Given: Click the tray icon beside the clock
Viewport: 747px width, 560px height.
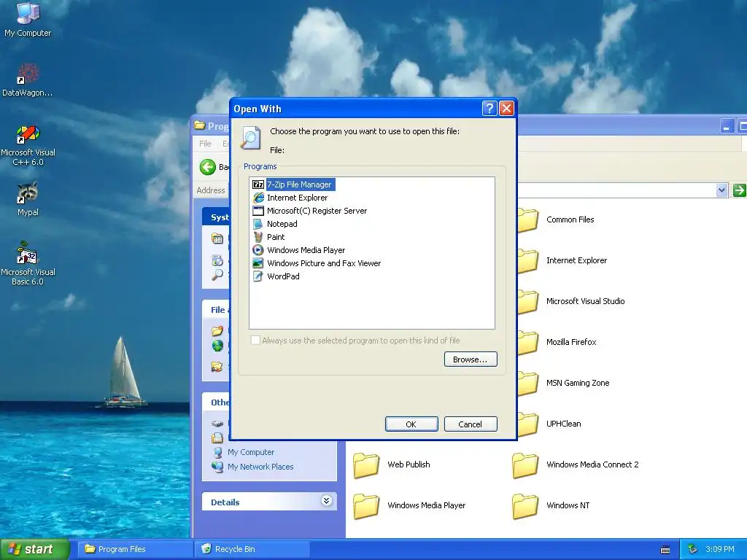Looking at the screenshot, I should (693, 549).
